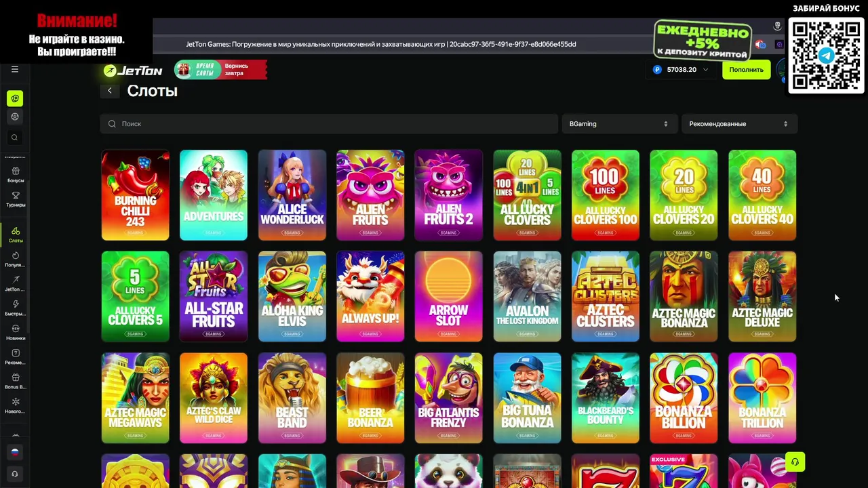This screenshot has width=868, height=488.
Task: Click the ruble currency icon near balance
Action: click(x=656, y=69)
